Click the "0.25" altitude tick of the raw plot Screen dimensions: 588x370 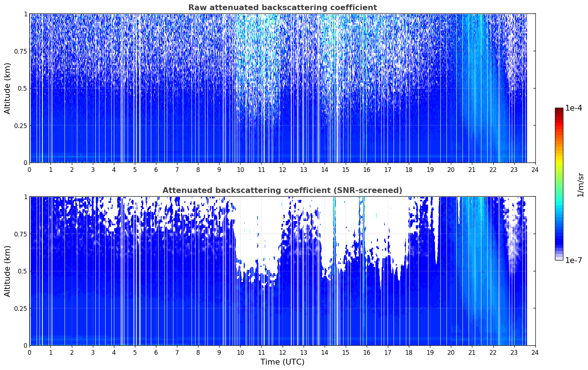click(21, 126)
